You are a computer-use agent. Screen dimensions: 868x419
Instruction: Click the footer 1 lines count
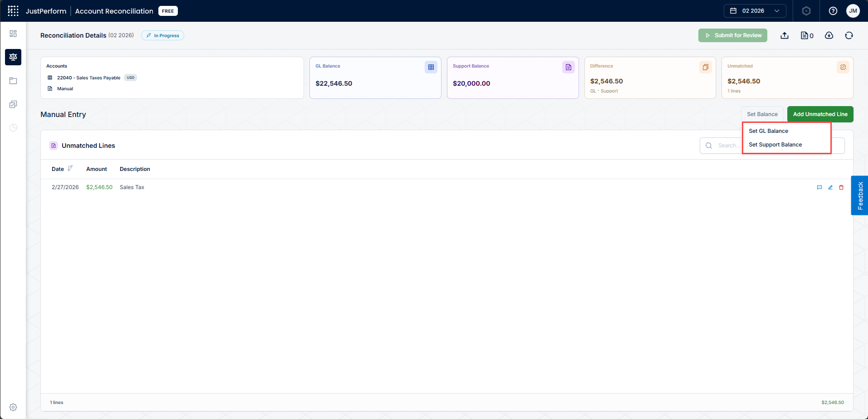click(x=57, y=403)
